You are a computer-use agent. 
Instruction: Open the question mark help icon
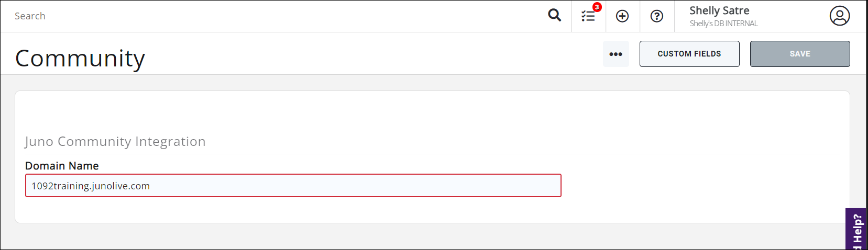[x=656, y=16]
